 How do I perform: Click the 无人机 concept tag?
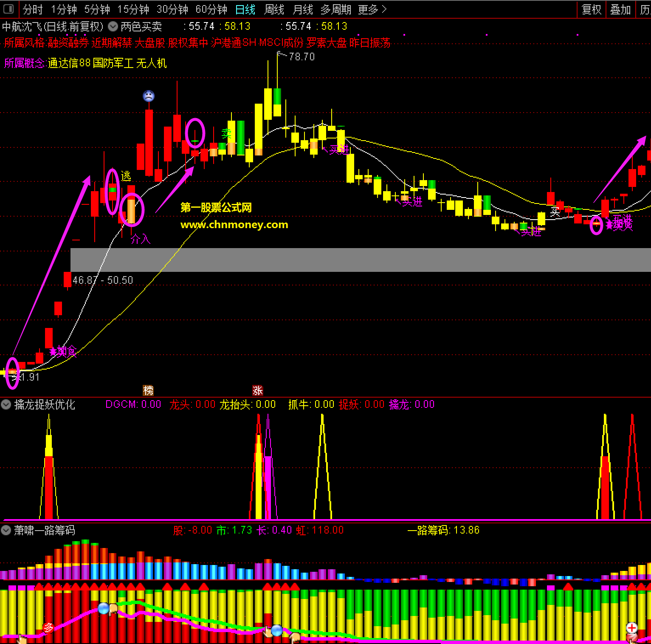pos(151,63)
